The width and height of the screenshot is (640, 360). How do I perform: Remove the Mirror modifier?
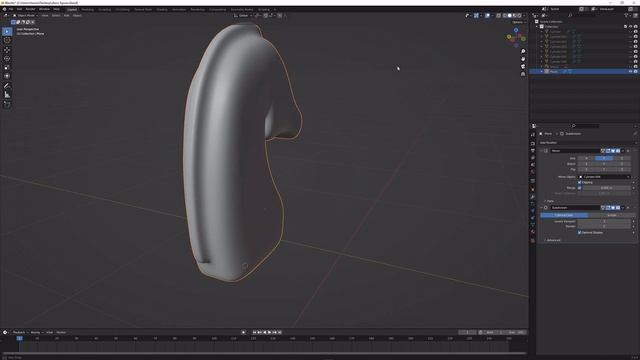tap(628, 151)
